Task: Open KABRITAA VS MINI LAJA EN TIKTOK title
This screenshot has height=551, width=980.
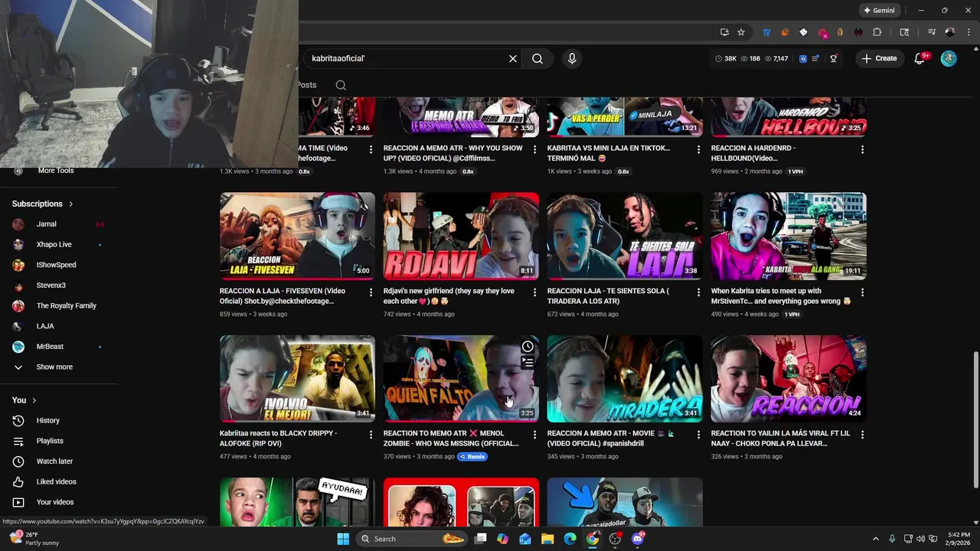Action: pyautogui.click(x=609, y=153)
